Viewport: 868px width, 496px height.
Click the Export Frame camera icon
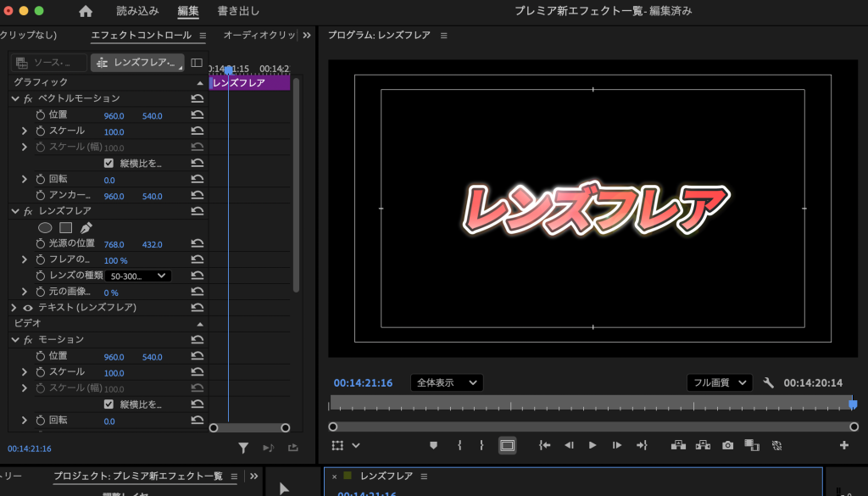click(727, 445)
